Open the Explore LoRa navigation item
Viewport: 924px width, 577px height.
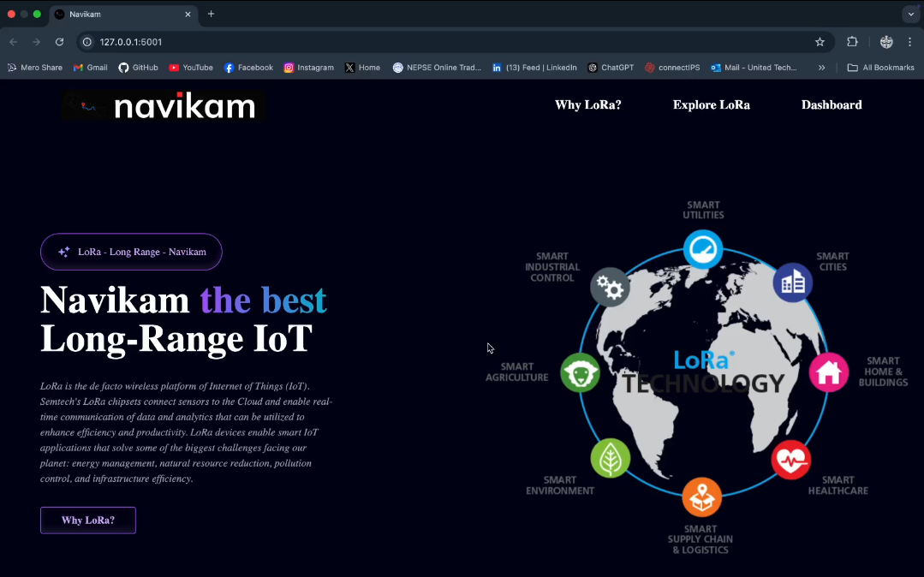712,105
